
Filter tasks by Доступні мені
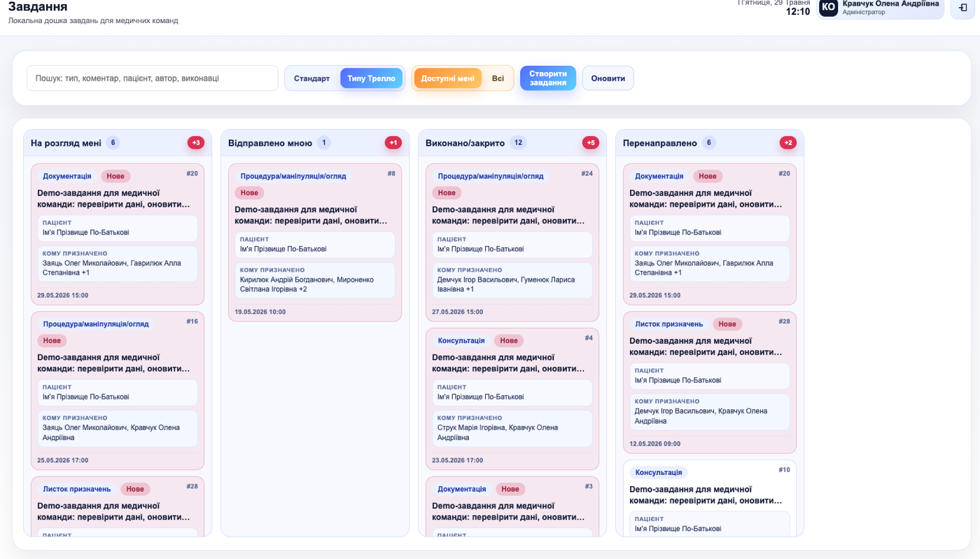(x=447, y=78)
